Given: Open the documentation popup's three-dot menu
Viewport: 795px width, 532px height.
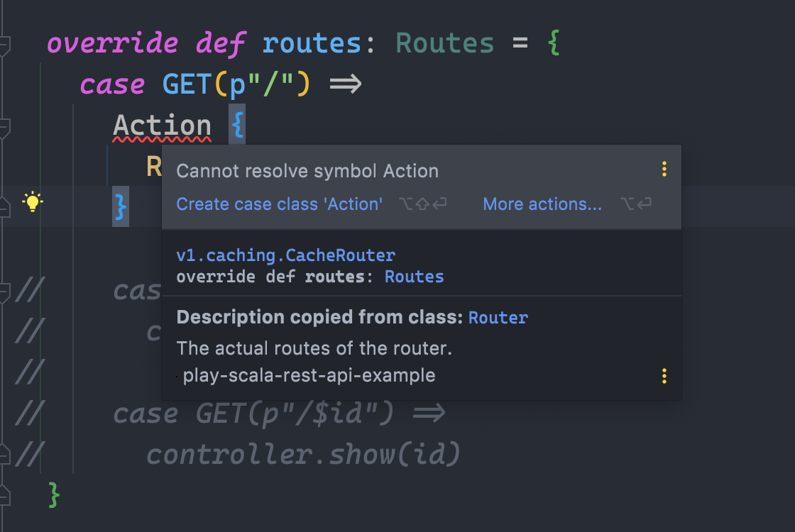Looking at the screenshot, I should pyautogui.click(x=664, y=376).
